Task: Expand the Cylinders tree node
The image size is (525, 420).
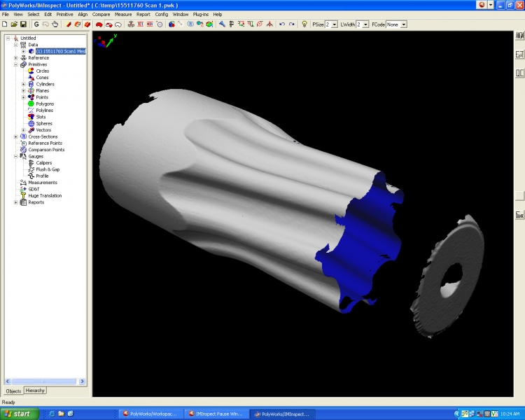Action: coord(23,84)
